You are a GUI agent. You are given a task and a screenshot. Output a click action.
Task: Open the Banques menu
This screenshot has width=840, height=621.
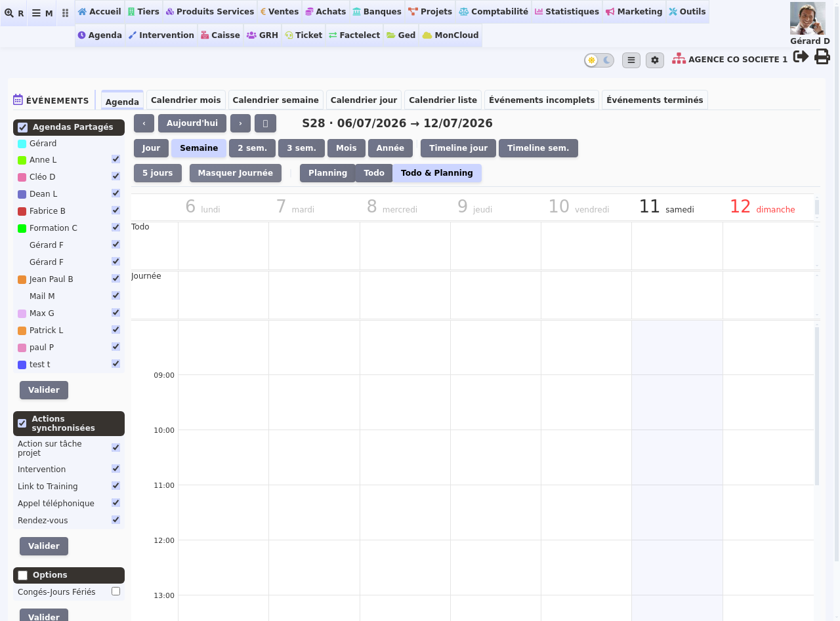pos(377,12)
